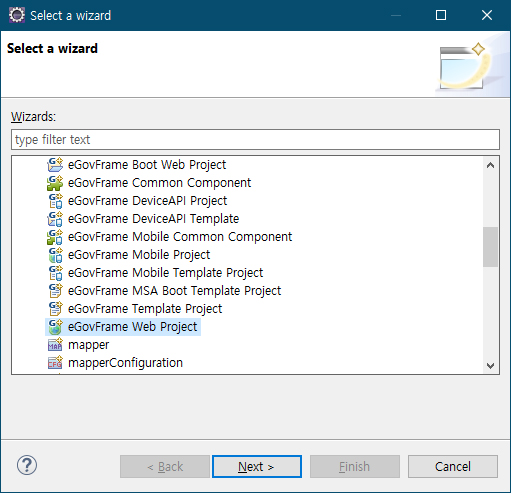Image resolution: width=511 pixels, height=493 pixels.
Task: Click the eGovFrame Boot Web Project icon
Action: [x=55, y=165]
